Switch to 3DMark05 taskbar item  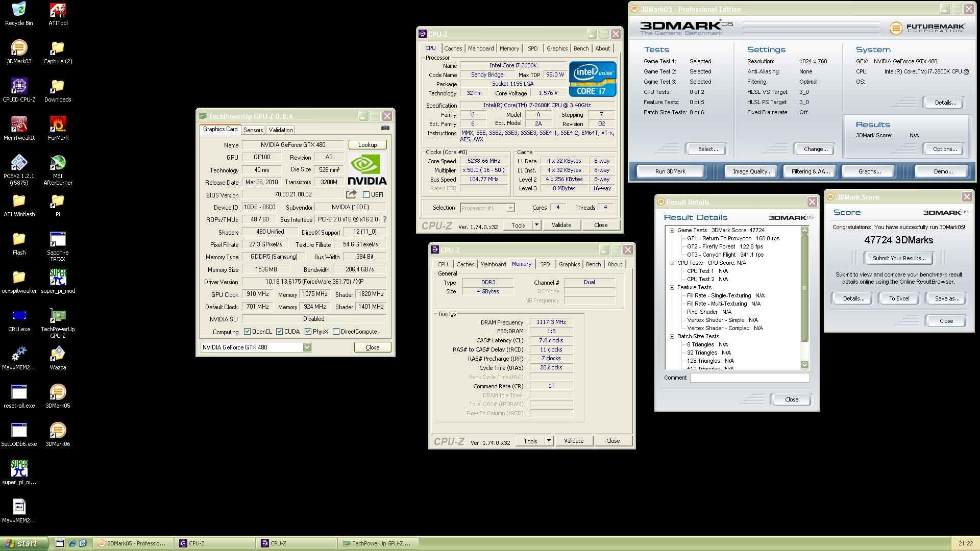(x=134, y=543)
